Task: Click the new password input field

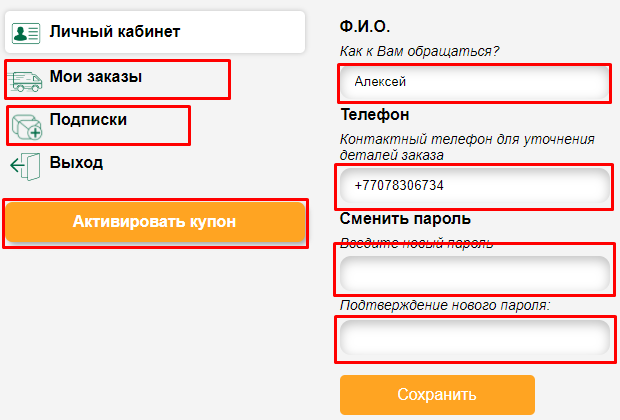Action: (474, 272)
